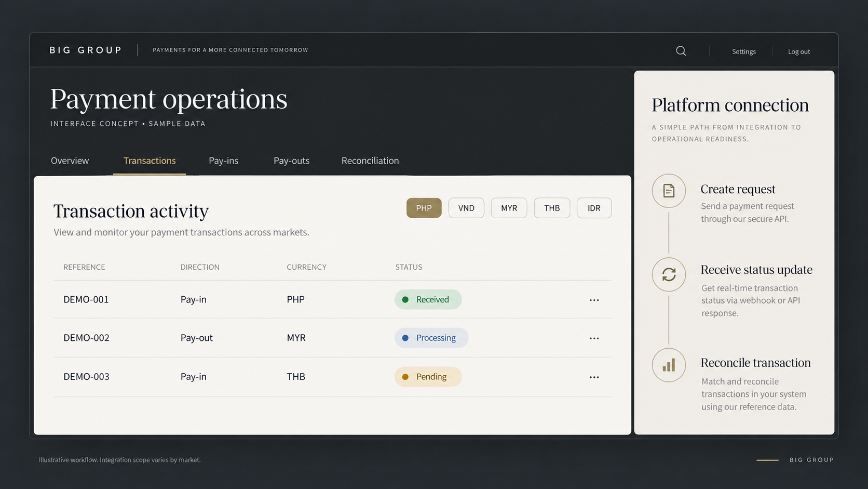Click the Receive status update refresh icon
The height and width of the screenshot is (489, 868).
click(x=669, y=274)
